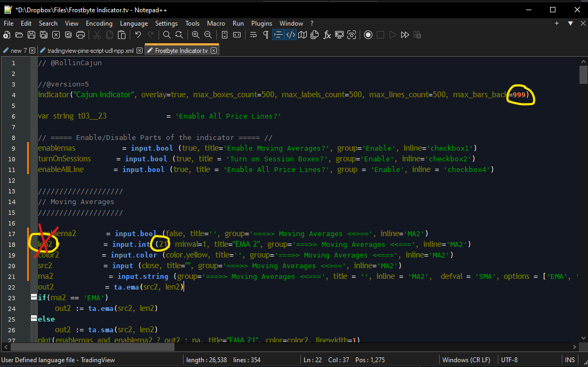This screenshot has width=588, height=367.
Task: Click the plus button beside the menu bar
Action: pyautogui.click(x=557, y=24)
